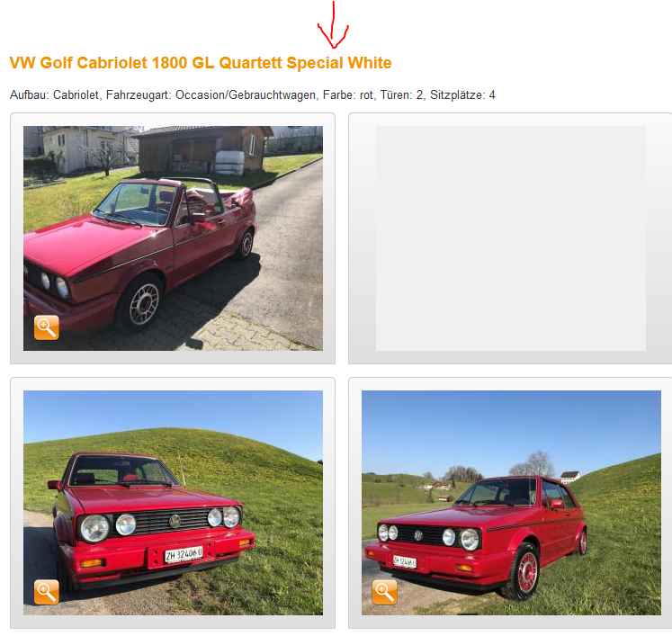
Task: Click the red hand-drawn arrow annotation
Action: point(333,24)
